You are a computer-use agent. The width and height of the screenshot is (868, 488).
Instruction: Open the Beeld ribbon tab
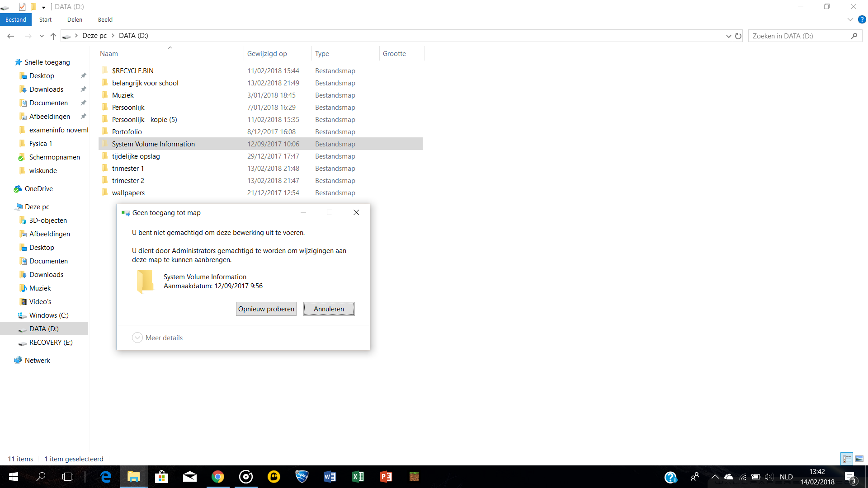click(105, 19)
